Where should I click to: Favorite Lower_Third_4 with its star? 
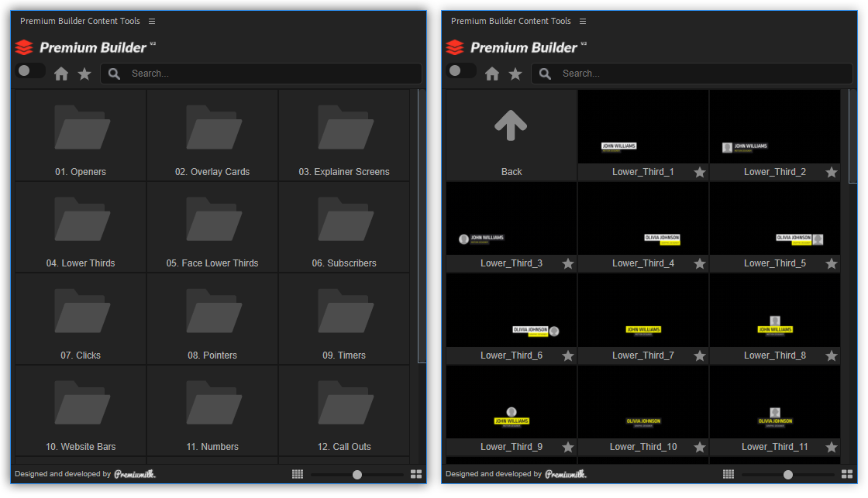(700, 263)
